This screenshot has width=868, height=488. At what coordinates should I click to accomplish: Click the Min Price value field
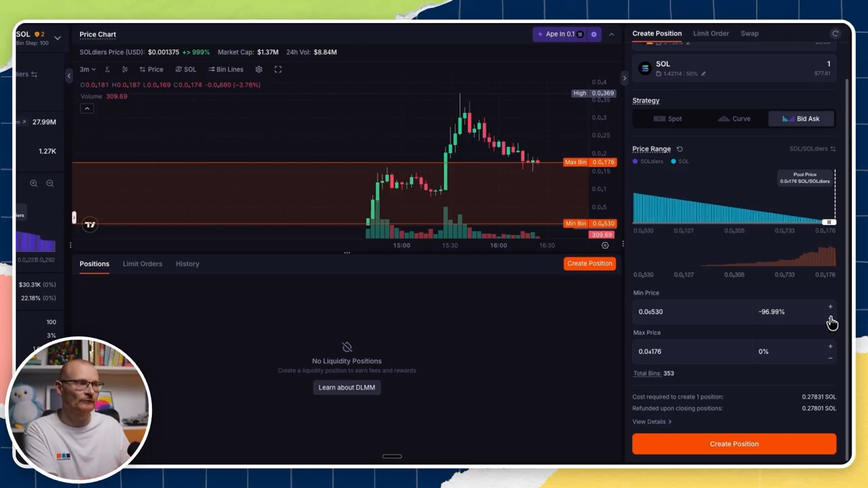[692, 312]
